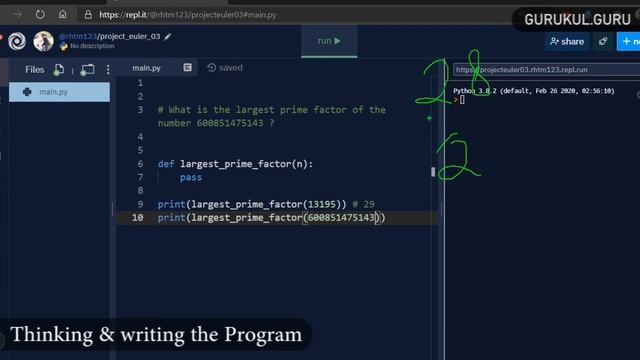The width and height of the screenshot is (640, 360).
Task: Select main.py in file tree
Action: (59, 92)
